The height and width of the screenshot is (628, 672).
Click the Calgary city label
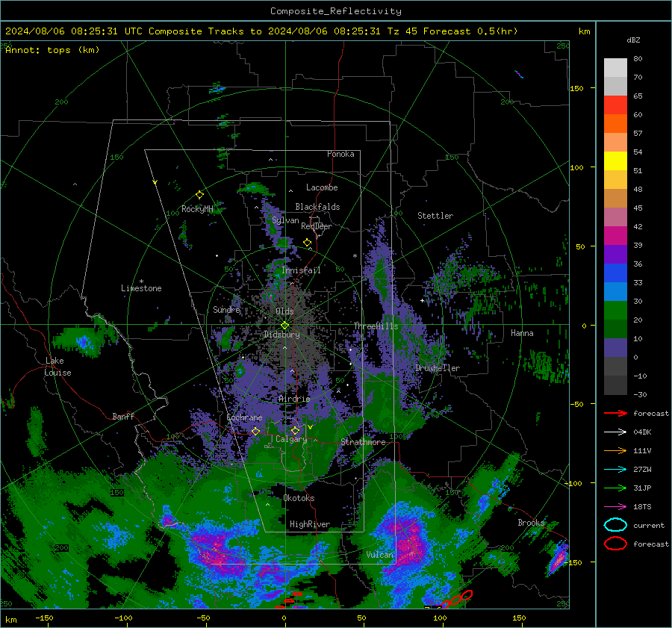pyautogui.click(x=291, y=439)
